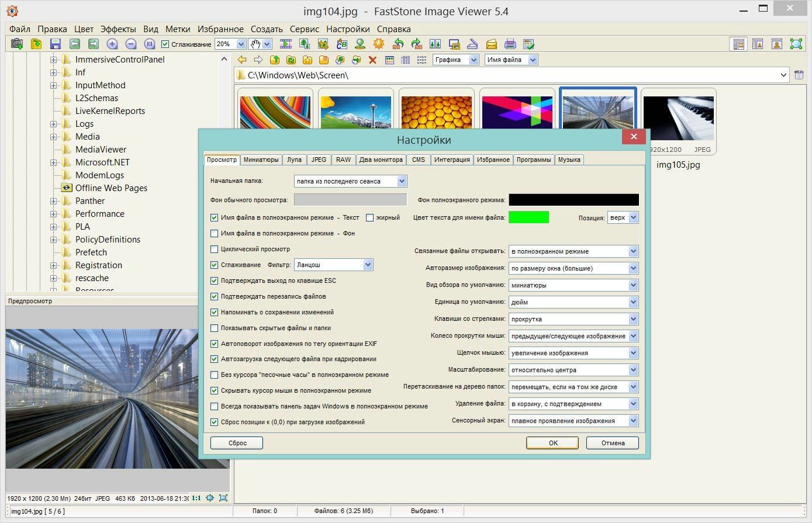Click the open file folder icon
The width and height of the screenshot is (812, 523).
36,44
